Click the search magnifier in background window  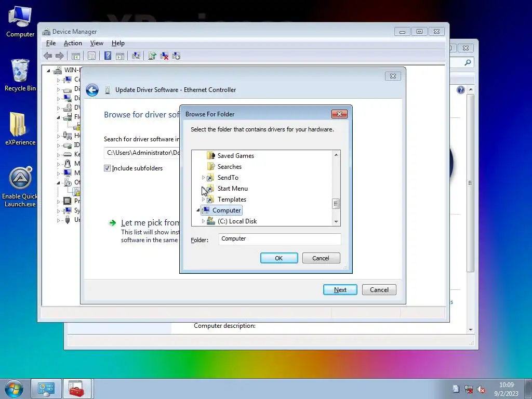[468, 62]
